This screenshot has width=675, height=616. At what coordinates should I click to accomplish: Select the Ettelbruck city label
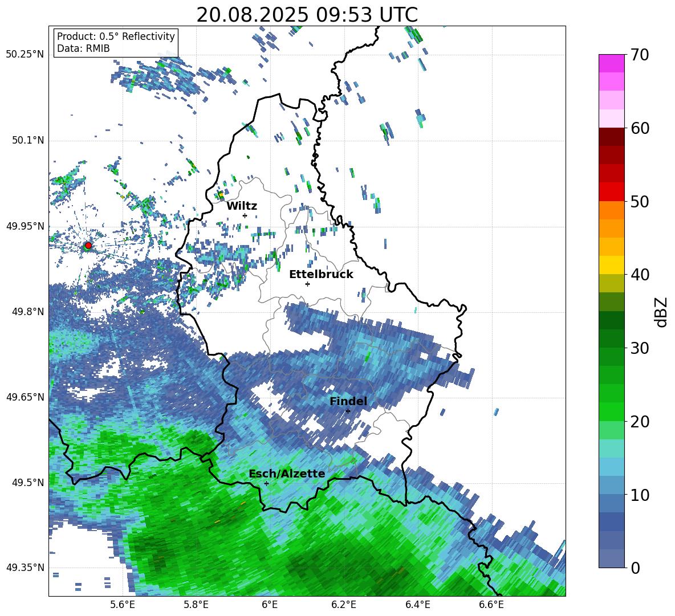pyautogui.click(x=321, y=275)
